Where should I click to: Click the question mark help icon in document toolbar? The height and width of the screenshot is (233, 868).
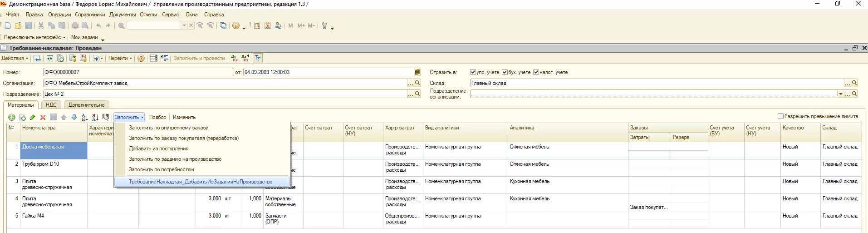click(141, 58)
